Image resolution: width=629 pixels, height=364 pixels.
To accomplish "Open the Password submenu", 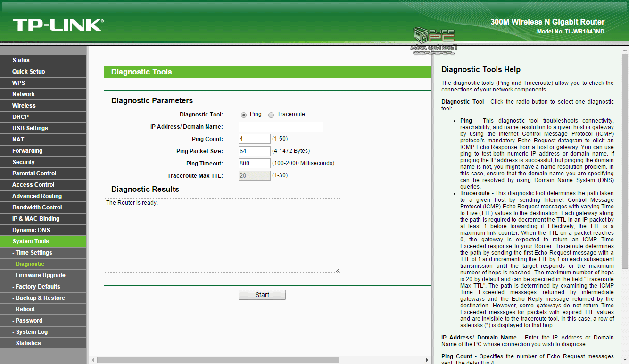I will point(43,321).
